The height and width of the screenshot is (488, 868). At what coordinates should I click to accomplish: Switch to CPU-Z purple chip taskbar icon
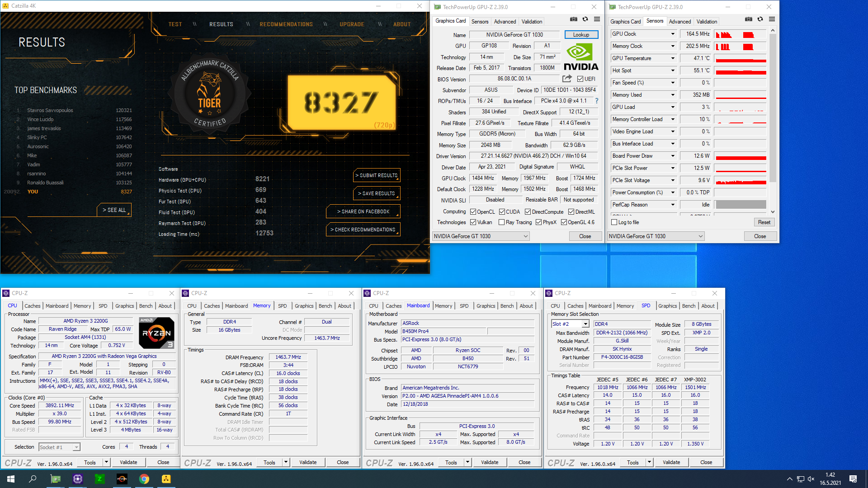tap(77, 479)
